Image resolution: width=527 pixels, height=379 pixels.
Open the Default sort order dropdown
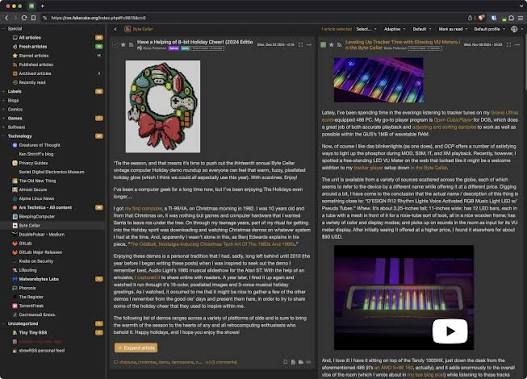click(x=422, y=29)
